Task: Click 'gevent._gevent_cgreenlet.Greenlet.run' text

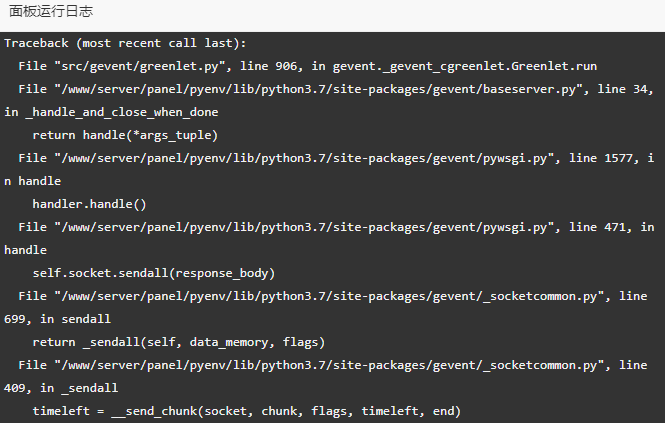Action: (465, 66)
